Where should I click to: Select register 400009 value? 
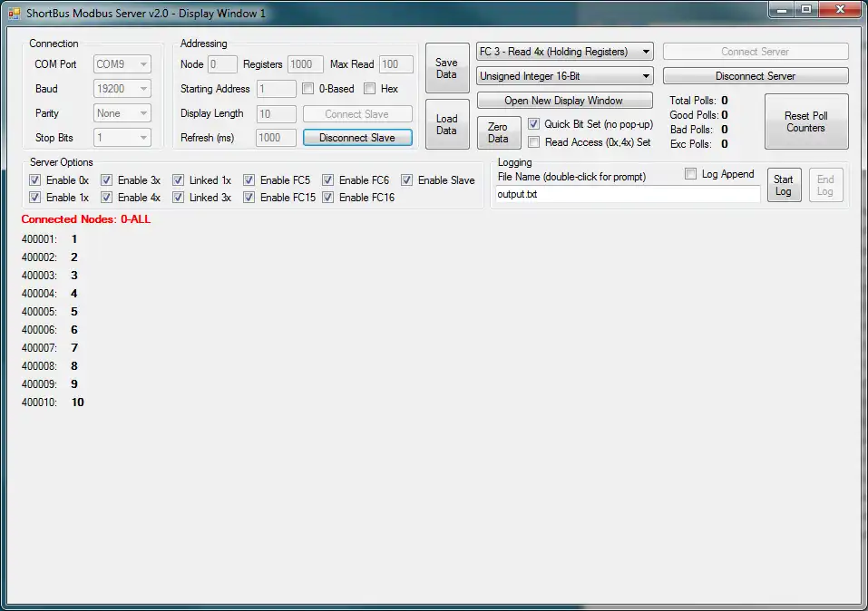click(x=74, y=384)
